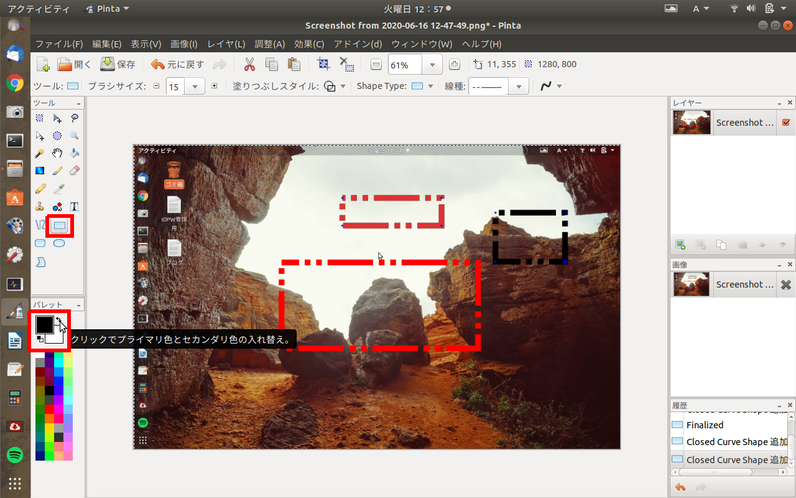Click the Deselect All icon
This screenshot has height=498, width=796.
point(347,64)
